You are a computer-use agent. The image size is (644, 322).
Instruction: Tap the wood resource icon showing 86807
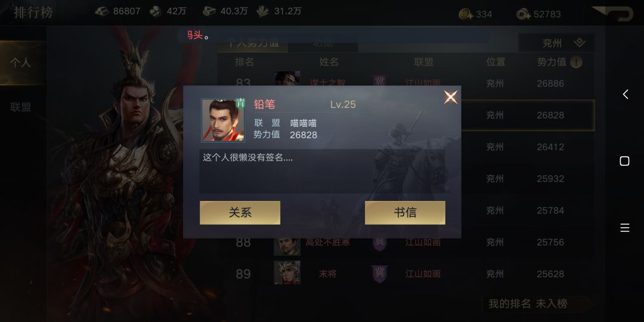click(x=102, y=11)
